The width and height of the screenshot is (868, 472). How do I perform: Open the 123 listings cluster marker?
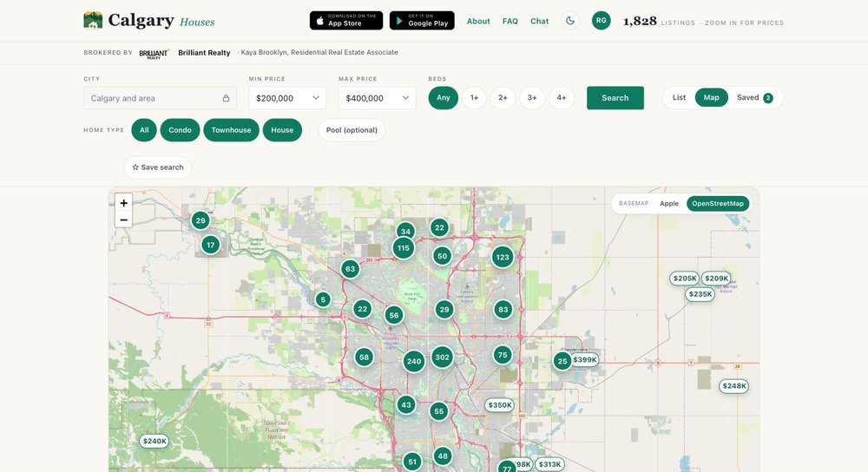pyautogui.click(x=503, y=258)
